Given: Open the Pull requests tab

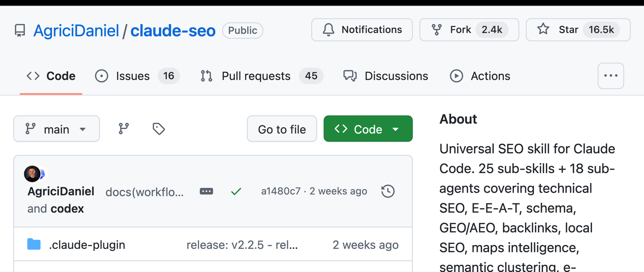Looking at the screenshot, I should [x=262, y=76].
